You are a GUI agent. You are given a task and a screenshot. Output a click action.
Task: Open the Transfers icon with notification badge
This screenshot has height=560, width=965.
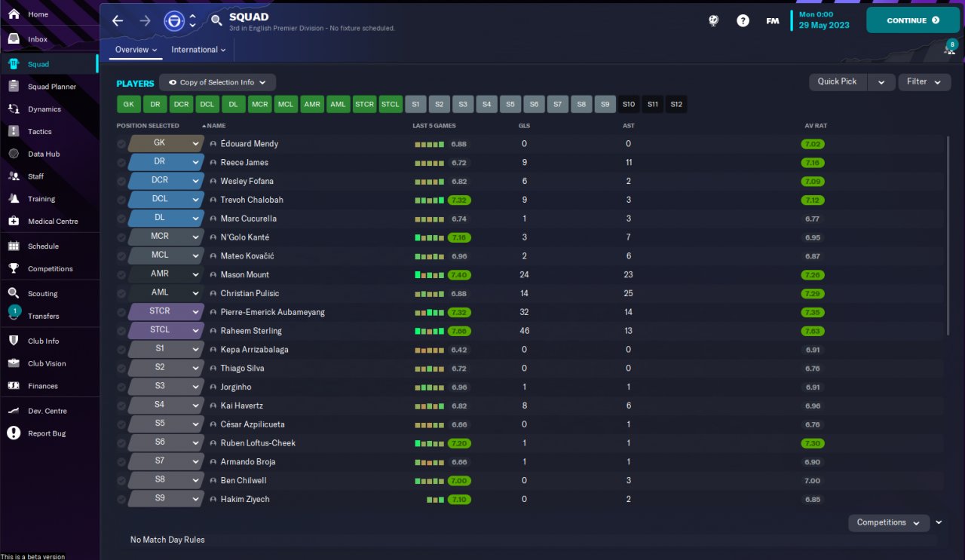[14, 314]
